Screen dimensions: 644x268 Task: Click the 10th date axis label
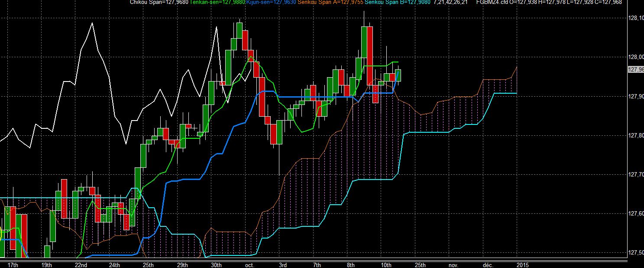coord(386,265)
